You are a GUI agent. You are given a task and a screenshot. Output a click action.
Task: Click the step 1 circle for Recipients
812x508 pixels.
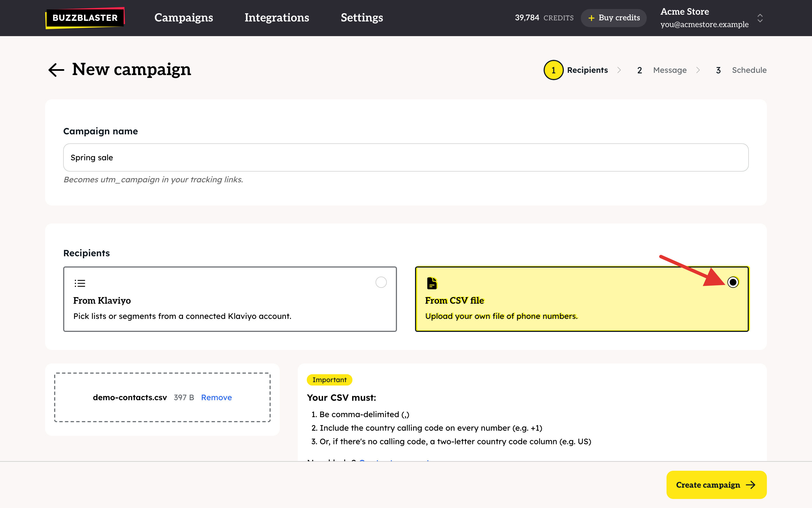tap(553, 70)
